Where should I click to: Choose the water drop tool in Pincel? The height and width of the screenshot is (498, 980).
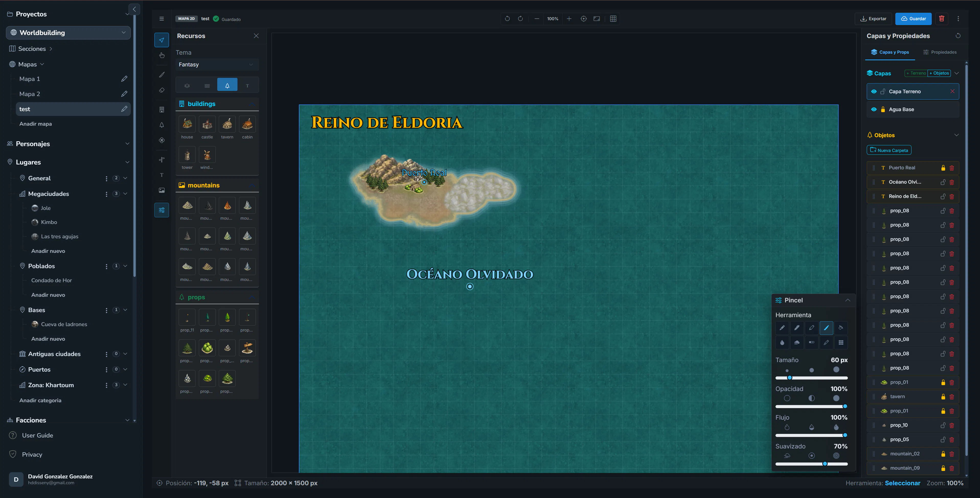click(782, 342)
